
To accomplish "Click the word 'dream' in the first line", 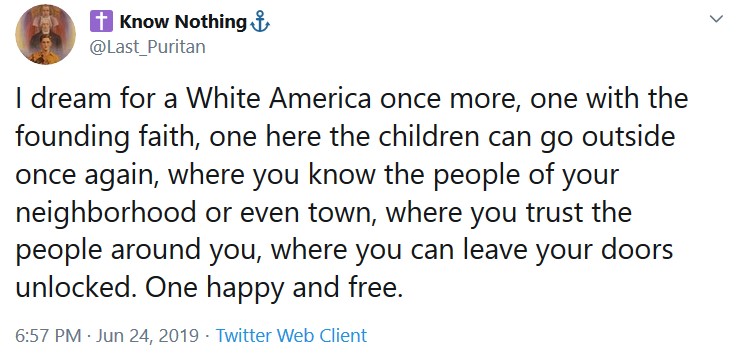I will [71, 99].
